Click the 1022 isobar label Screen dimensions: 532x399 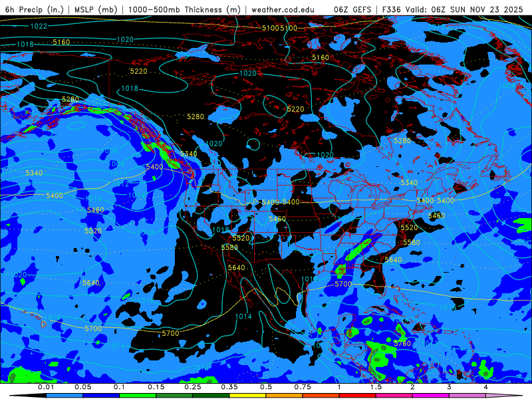pyautogui.click(x=39, y=26)
